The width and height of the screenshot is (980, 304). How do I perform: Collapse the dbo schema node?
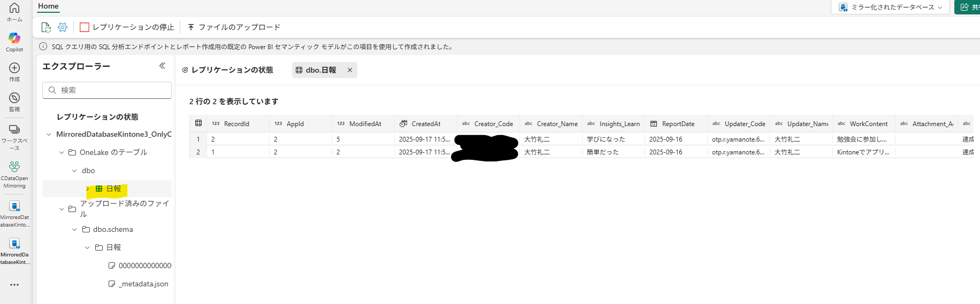pyautogui.click(x=74, y=171)
